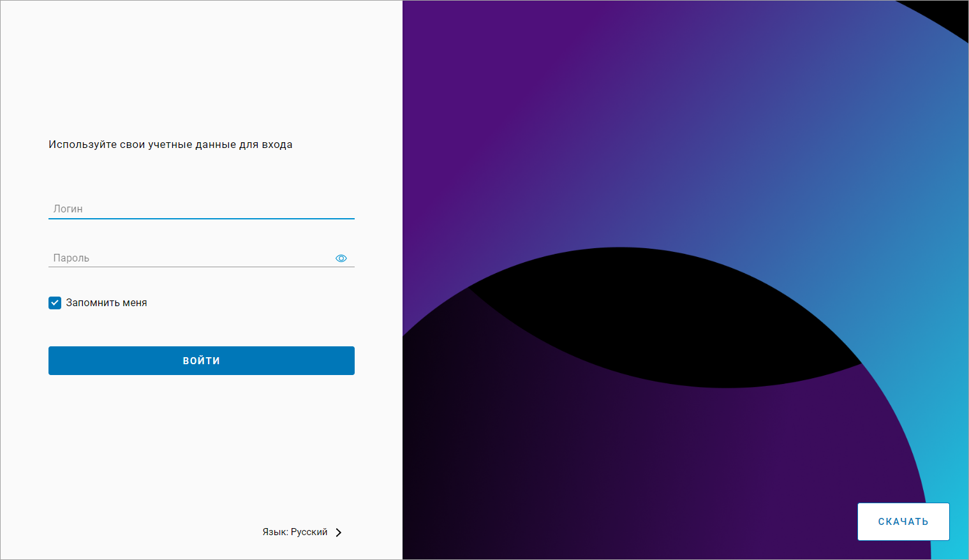Uncheck the blue remember me checkmark box
Screen dimensions: 969x560
(55, 303)
